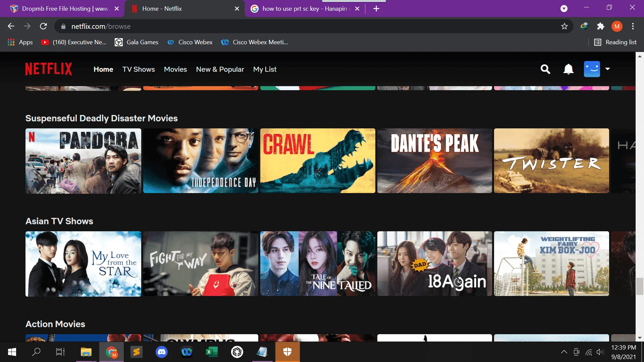Select the 18 Again thumbnail
This screenshot has height=362, width=644.
point(435,264)
